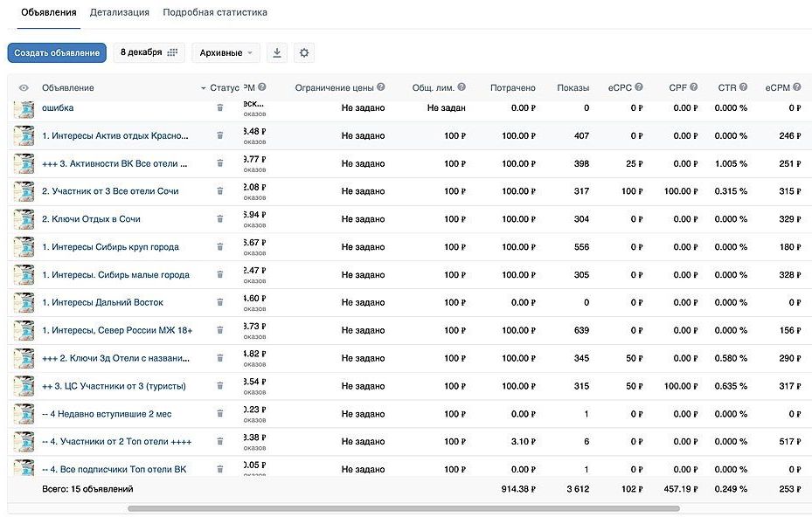Image resolution: width=812 pixels, height=524 pixels.
Task: Toggle the eye visibility column header
Action: tap(24, 88)
